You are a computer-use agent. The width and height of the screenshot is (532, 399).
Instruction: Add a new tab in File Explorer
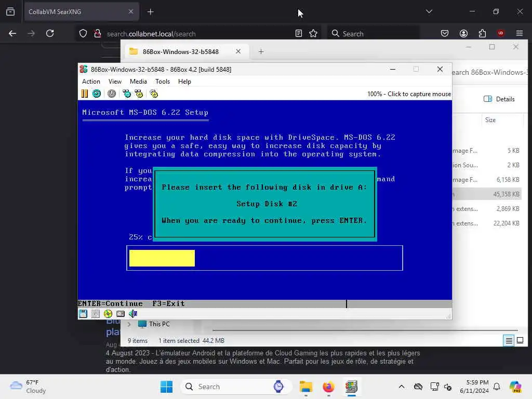tap(261, 51)
